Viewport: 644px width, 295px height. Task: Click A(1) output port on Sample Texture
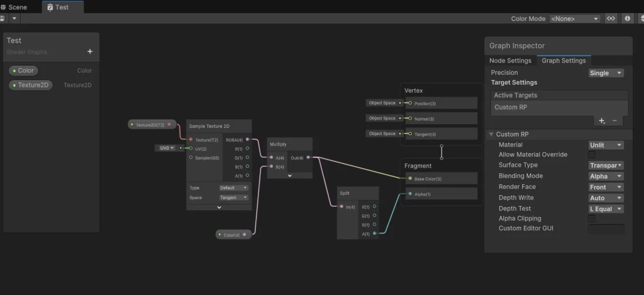[247, 175]
